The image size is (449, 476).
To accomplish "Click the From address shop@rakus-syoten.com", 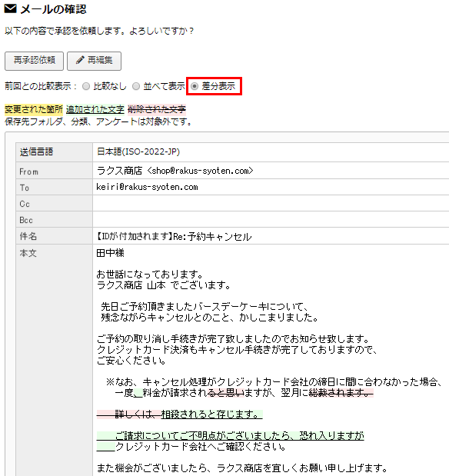I will click(201, 171).
